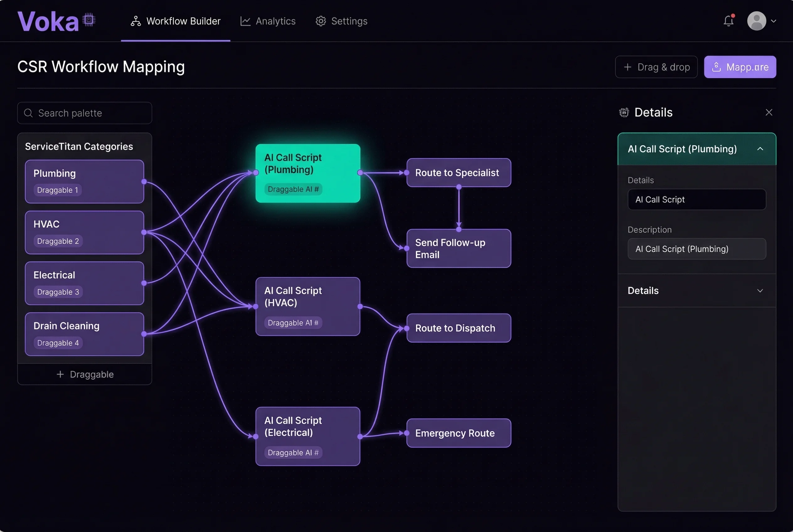Select the Drain Cleaning category card

click(84, 334)
